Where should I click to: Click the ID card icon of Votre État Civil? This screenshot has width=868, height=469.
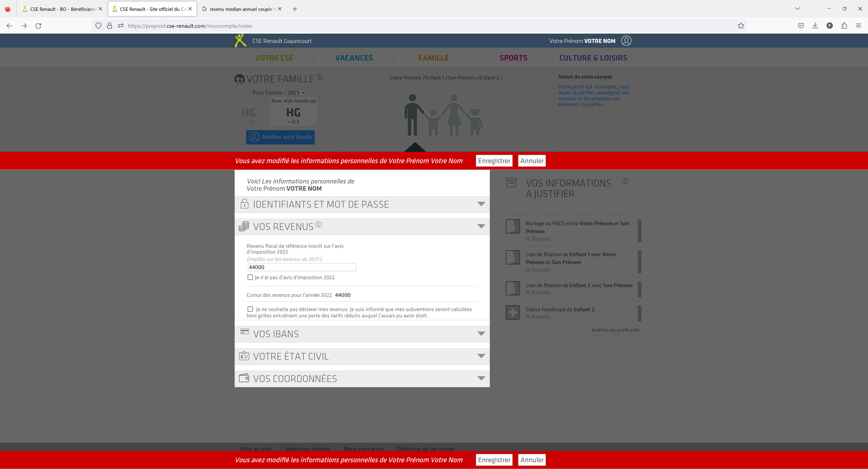click(244, 356)
